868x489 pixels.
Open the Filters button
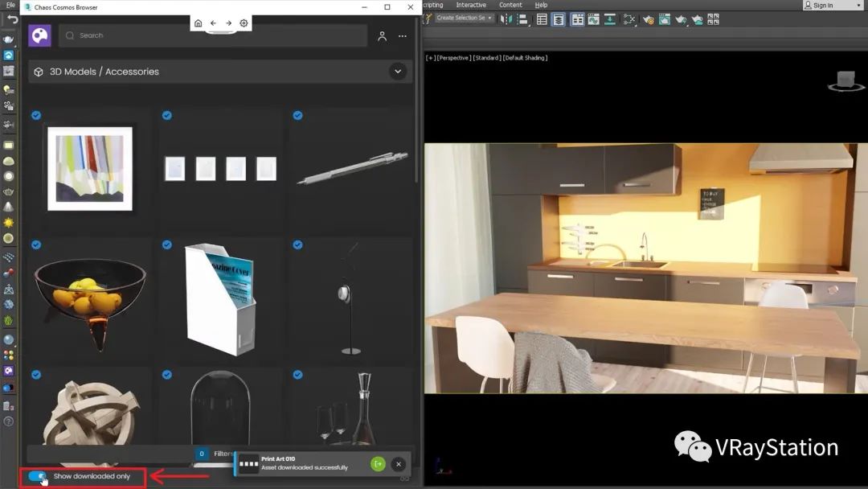click(215, 454)
